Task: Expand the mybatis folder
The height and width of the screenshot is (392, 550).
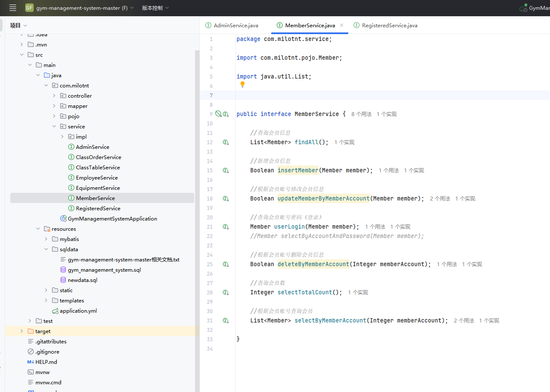Action: (x=46, y=239)
